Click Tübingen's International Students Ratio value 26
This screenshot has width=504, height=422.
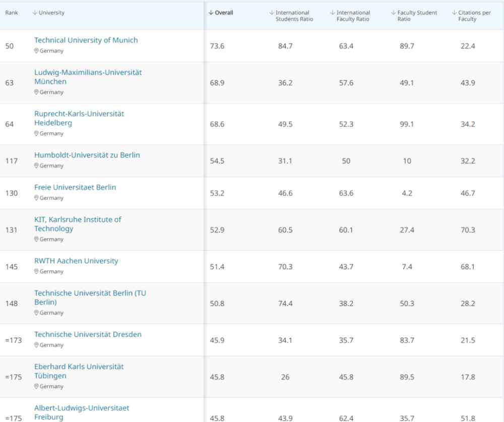point(285,377)
